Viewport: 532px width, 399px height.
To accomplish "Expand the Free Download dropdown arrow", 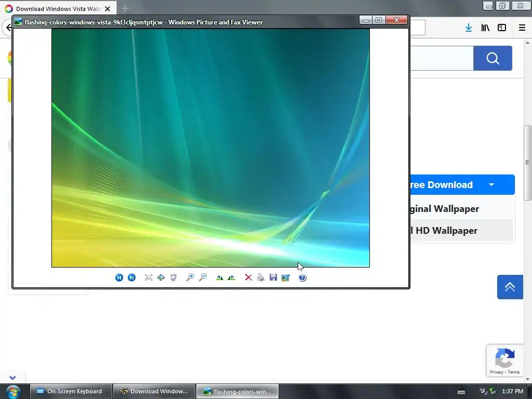I will point(491,185).
